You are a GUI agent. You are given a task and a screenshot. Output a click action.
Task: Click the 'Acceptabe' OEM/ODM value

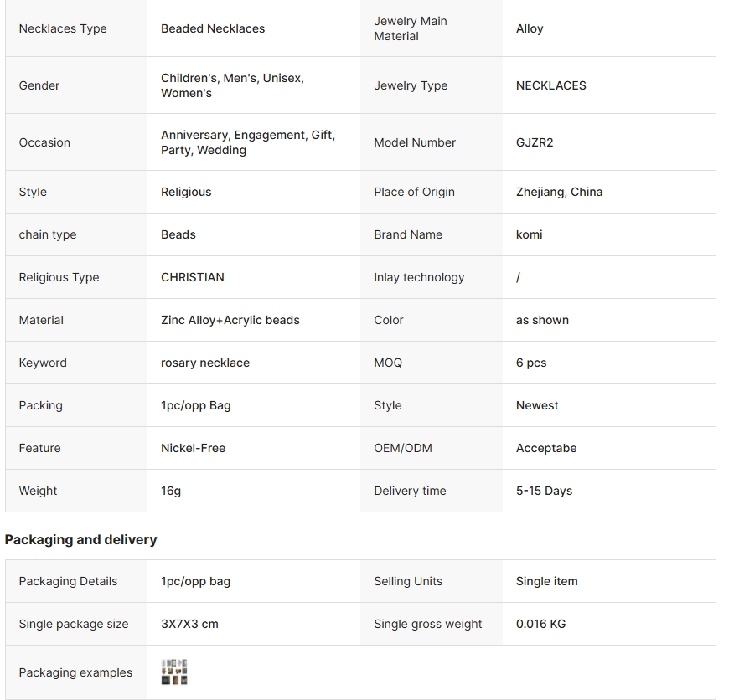pyautogui.click(x=546, y=448)
